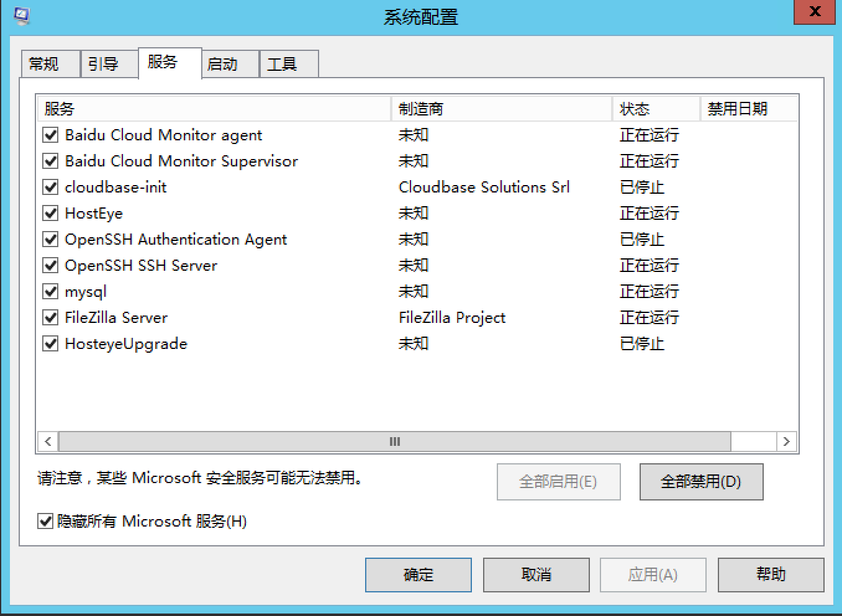Disable the FileZilla Server service checkbox

pos(51,317)
